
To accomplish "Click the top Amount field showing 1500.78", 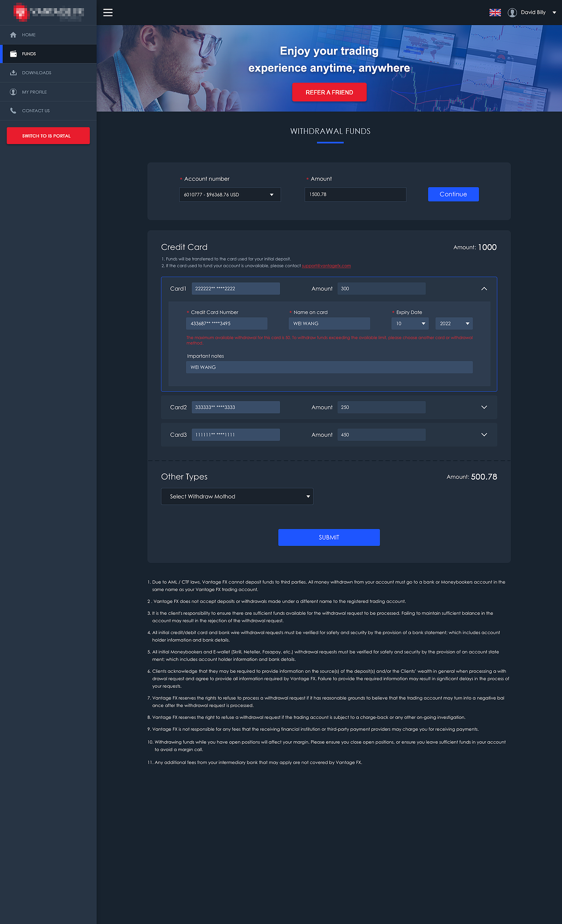I will point(356,195).
